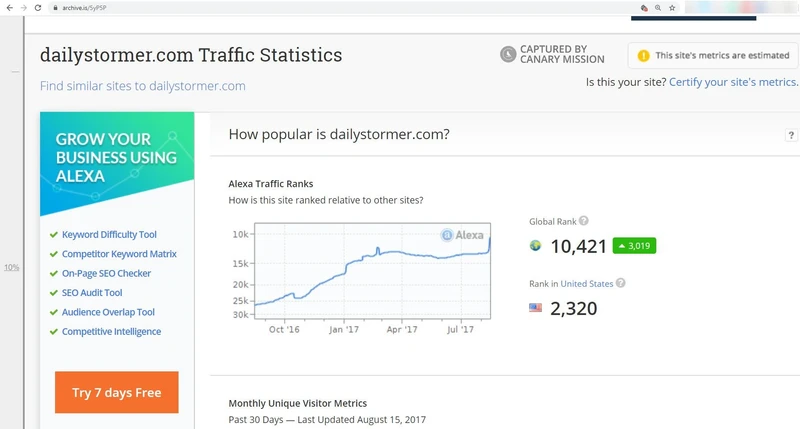Open the SEO Audit Tool link
This screenshot has height=429, width=800.
tap(92, 293)
